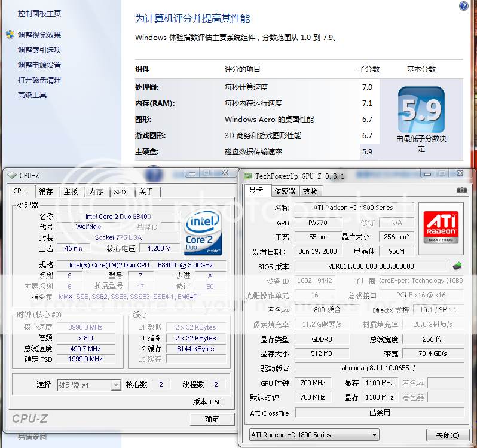Screen dimensions: 477x448
Task: Click the 显存大小 512 MB value
Action: 322,353
